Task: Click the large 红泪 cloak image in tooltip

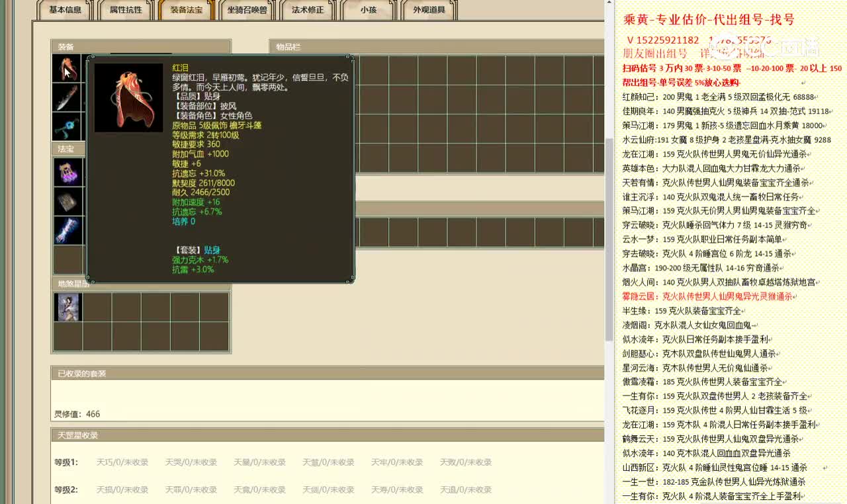Action: click(x=128, y=97)
